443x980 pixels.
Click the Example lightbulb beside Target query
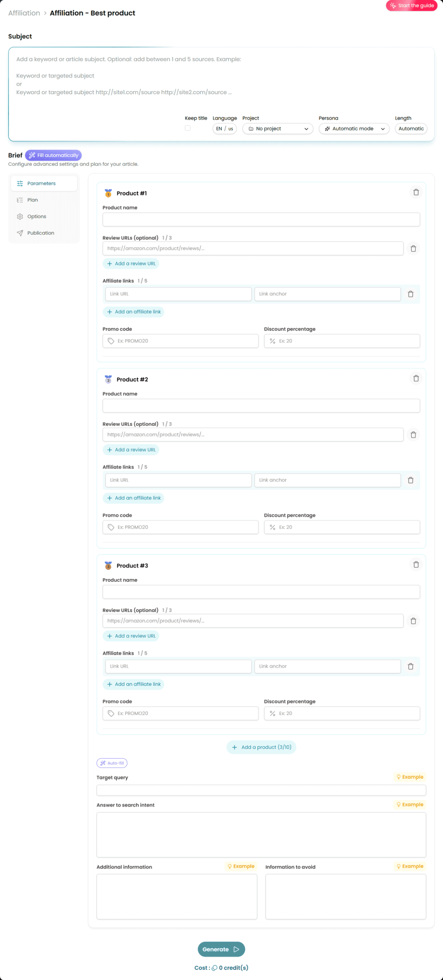pos(410,777)
